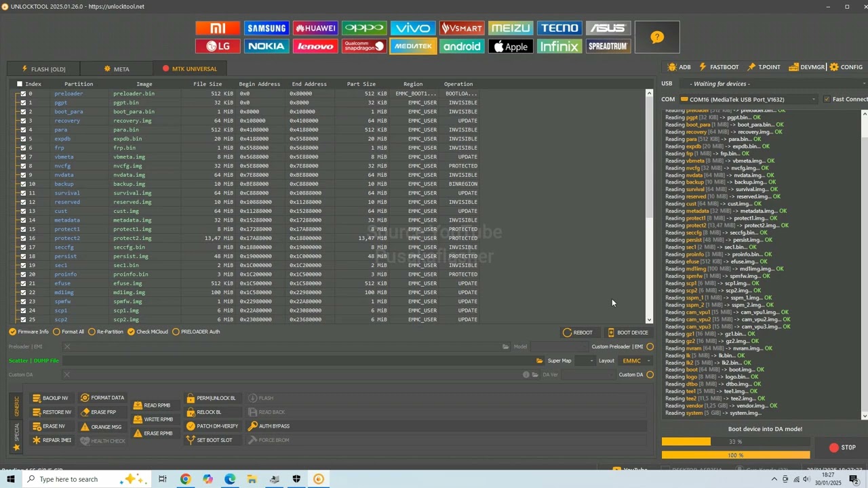Select the Qualcomm Snapdragon logo

(x=364, y=46)
